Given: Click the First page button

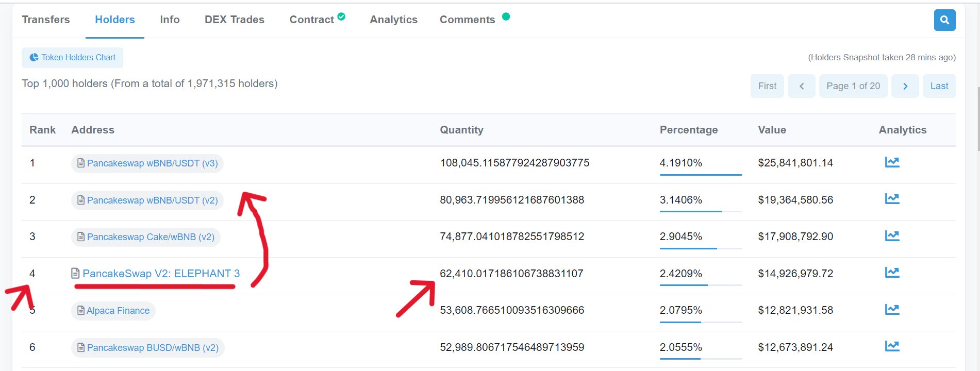Looking at the screenshot, I should (767, 86).
